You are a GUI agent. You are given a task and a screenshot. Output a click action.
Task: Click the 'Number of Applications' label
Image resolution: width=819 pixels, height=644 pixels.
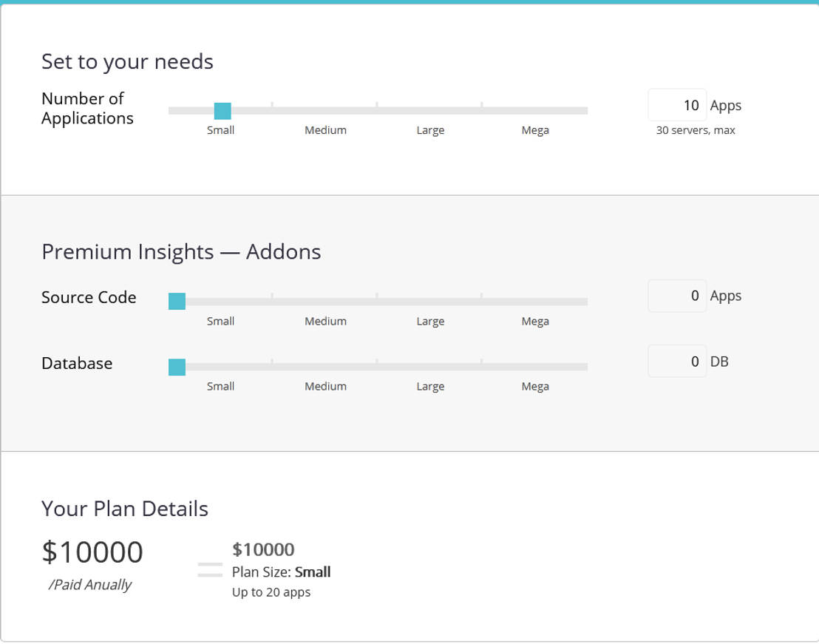click(x=87, y=108)
